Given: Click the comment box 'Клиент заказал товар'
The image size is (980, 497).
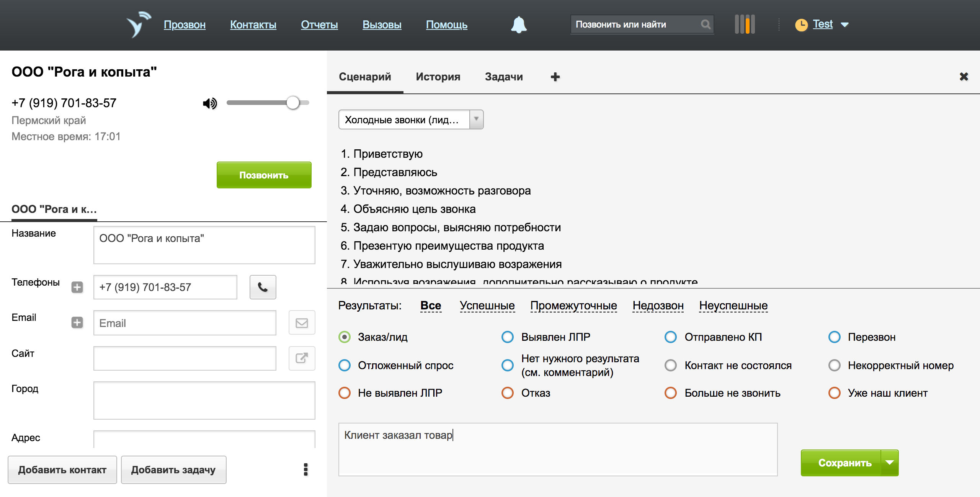Looking at the screenshot, I should [x=558, y=449].
